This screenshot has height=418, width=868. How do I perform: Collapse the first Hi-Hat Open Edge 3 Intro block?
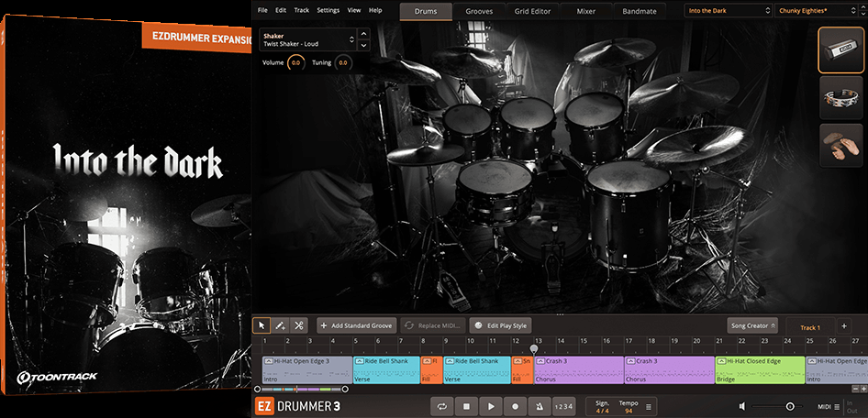[x=269, y=361]
